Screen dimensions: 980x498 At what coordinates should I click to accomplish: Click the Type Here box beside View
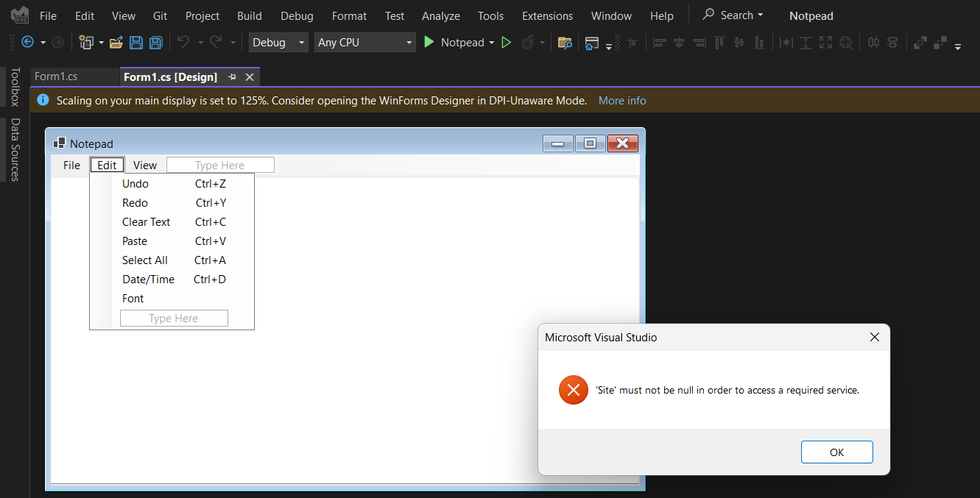[x=220, y=166]
